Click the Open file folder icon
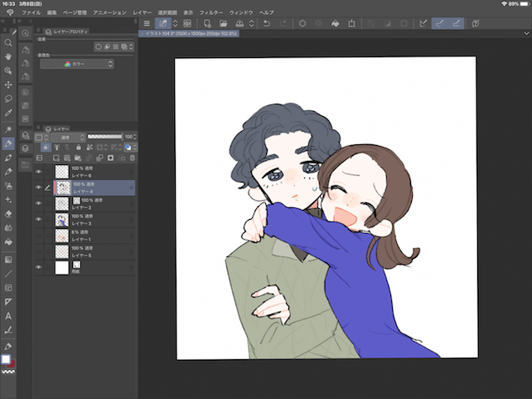532x399 pixels. pyautogui.click(x=223, y=23)
